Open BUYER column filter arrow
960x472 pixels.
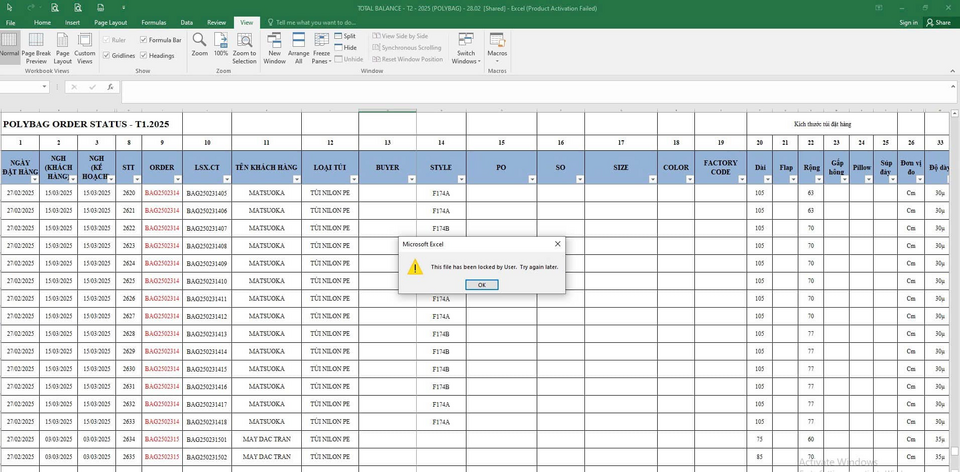click(x=411, y=179)
